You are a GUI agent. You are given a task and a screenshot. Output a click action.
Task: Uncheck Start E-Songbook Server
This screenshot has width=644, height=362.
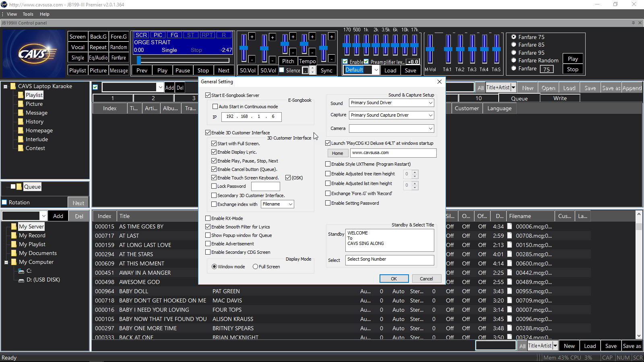pyautogui.click(x=208, y=95)
